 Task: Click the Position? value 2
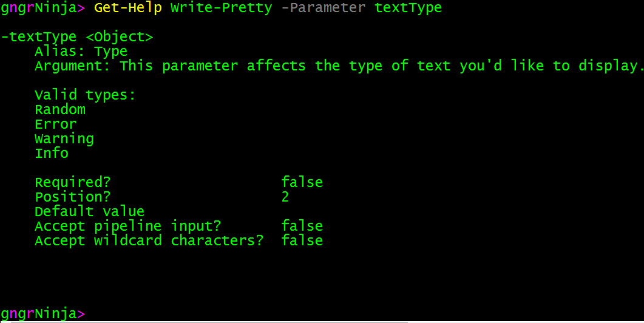[285, 197]
